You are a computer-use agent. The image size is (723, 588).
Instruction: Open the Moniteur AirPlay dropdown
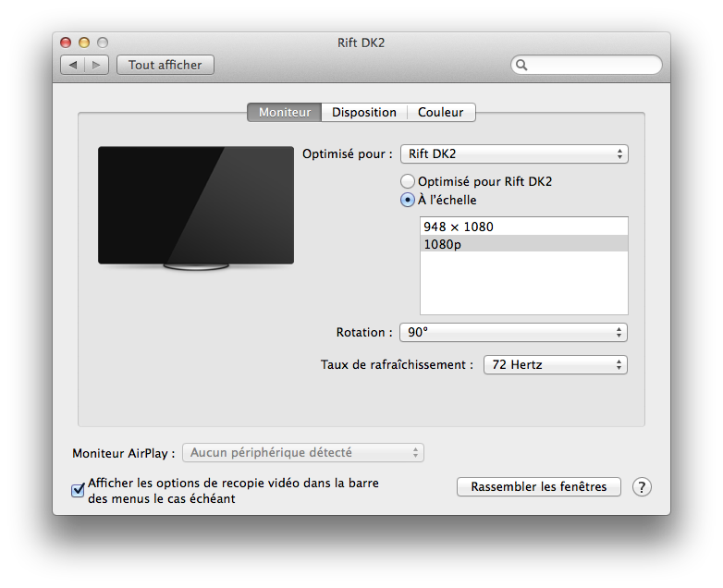tap(303, 453)
